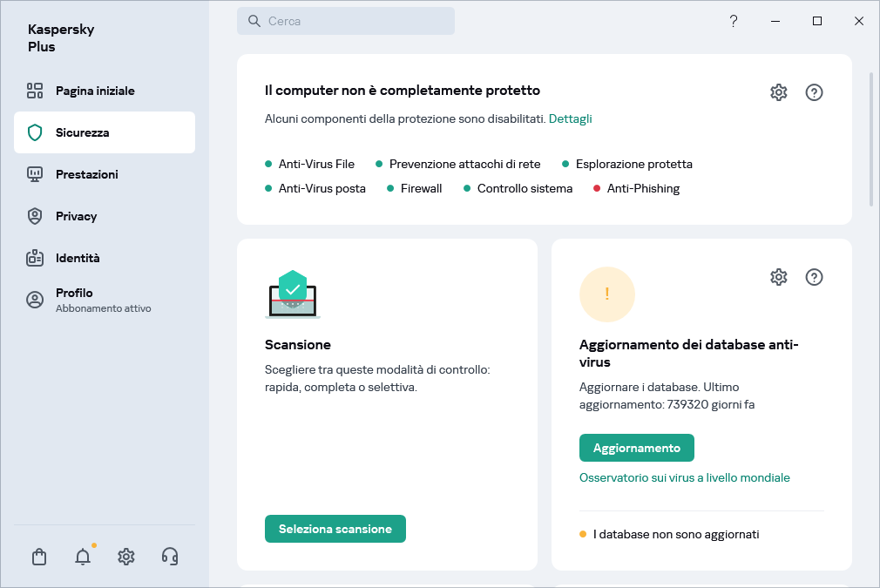
Task: Click help icon in database update card
Action: [x=815, y=277]
